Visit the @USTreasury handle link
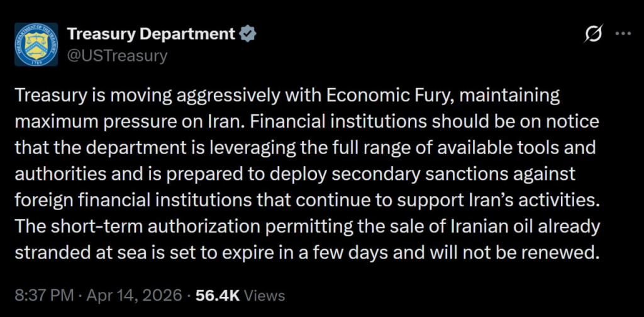The width and height of the screenshot is (644, 317). coord(117,55)
